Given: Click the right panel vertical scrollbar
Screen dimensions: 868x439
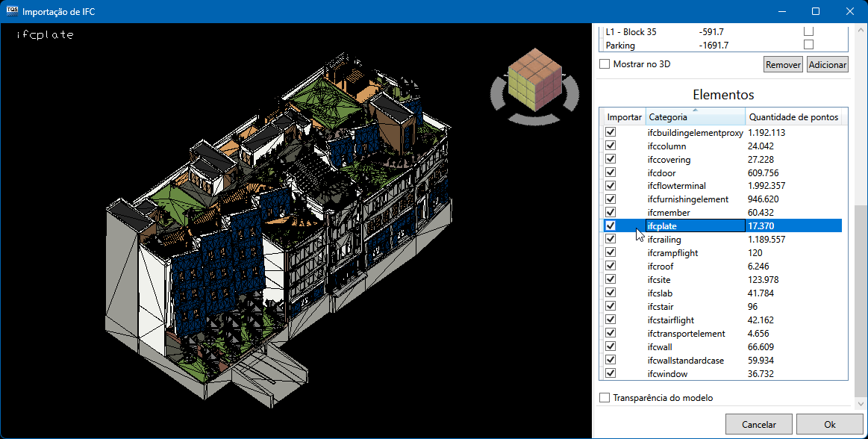Looking at the screenshot, I should coord(861,299).
